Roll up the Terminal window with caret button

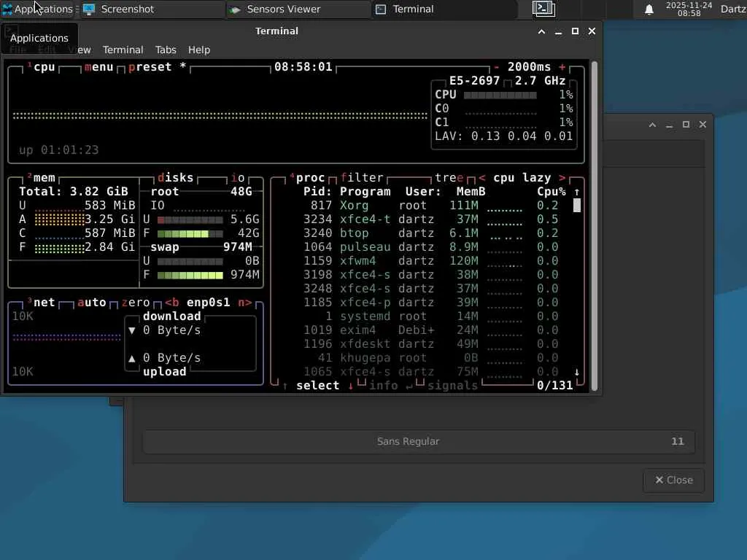[x=542, y=31]
